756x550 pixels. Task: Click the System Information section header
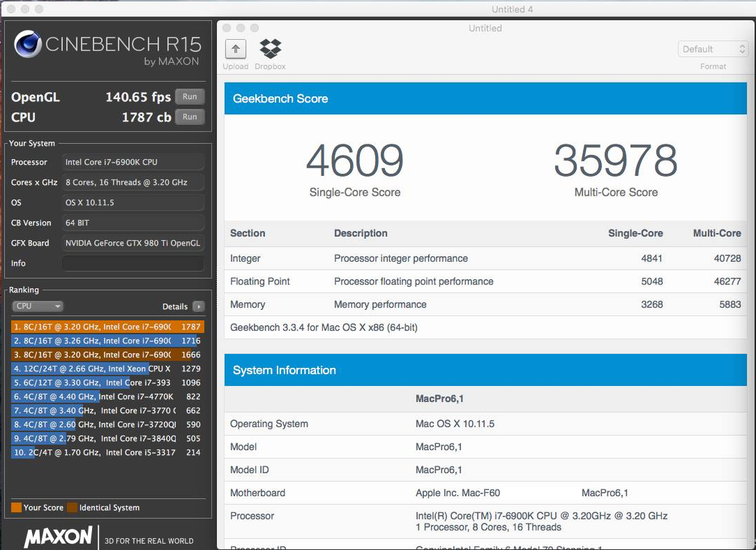tap(485, 370)
